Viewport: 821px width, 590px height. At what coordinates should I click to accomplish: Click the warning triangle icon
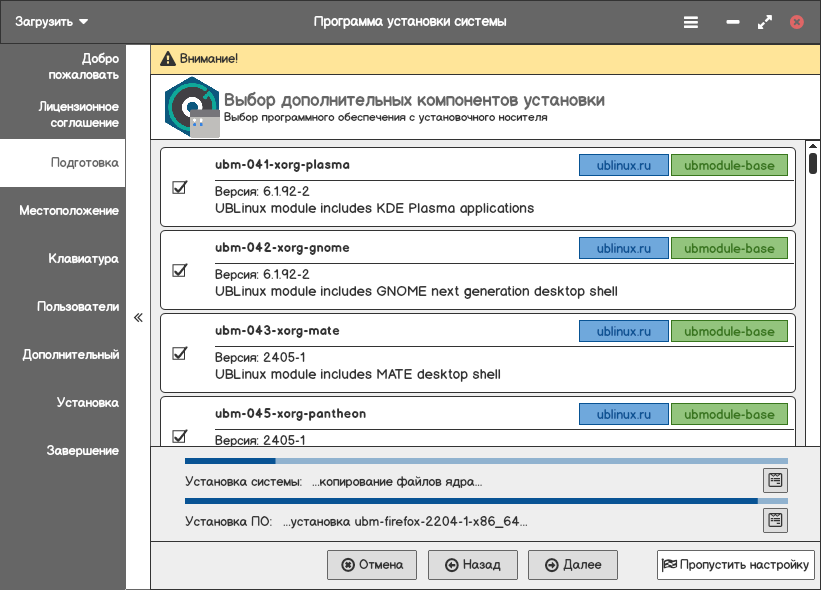tap(167, 58)
